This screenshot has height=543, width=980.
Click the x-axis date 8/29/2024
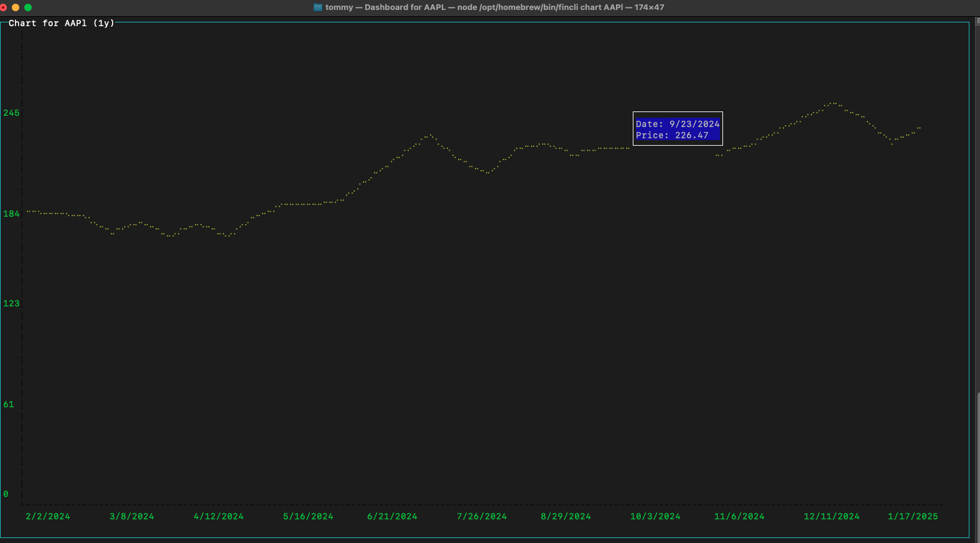pyautogui.click(x=566, y=516)
